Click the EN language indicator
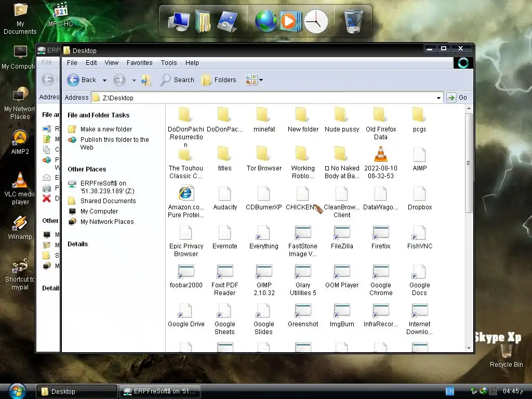Image resolution: width=532 pixels, height=399 pixels. (x=449, y=391)
